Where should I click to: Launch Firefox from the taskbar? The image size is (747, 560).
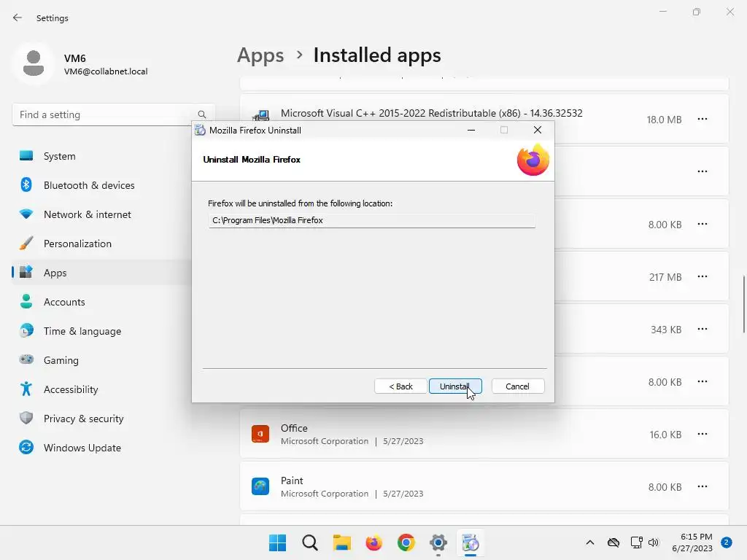374,542
